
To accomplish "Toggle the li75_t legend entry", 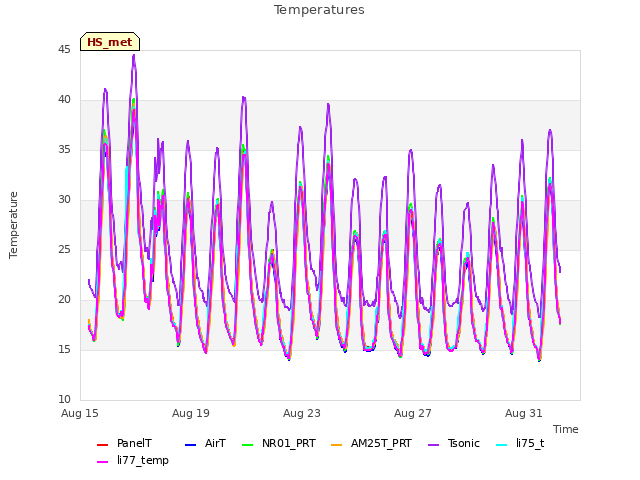I will (x=520, y=444).
